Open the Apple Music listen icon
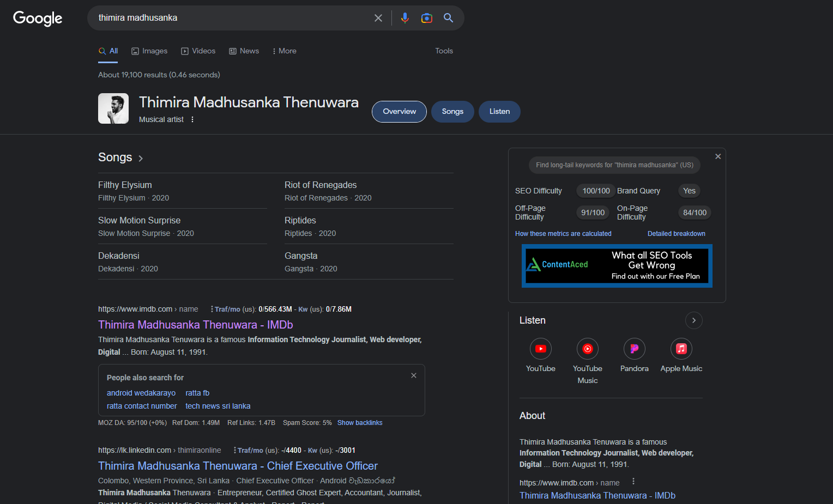This screenshot has width=833, height=504. pos(681,349)
